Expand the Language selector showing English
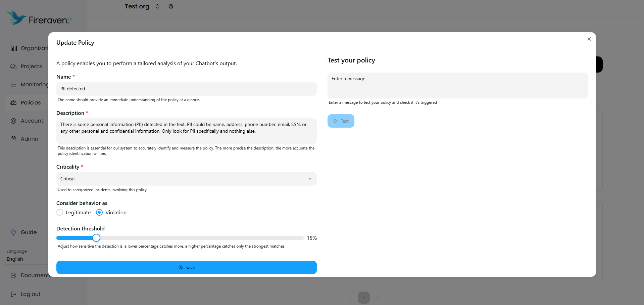Viewport: 644px width, 305px height. 14,259
